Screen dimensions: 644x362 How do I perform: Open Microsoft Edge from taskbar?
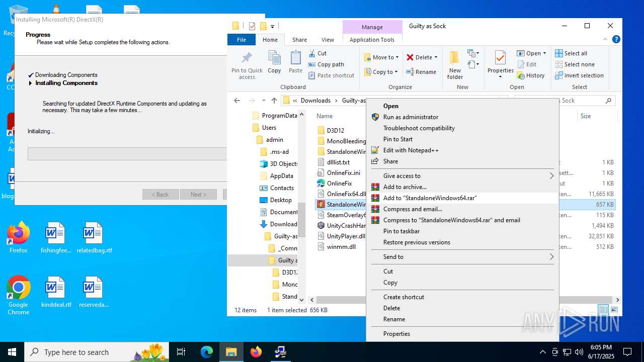point(207,352)
